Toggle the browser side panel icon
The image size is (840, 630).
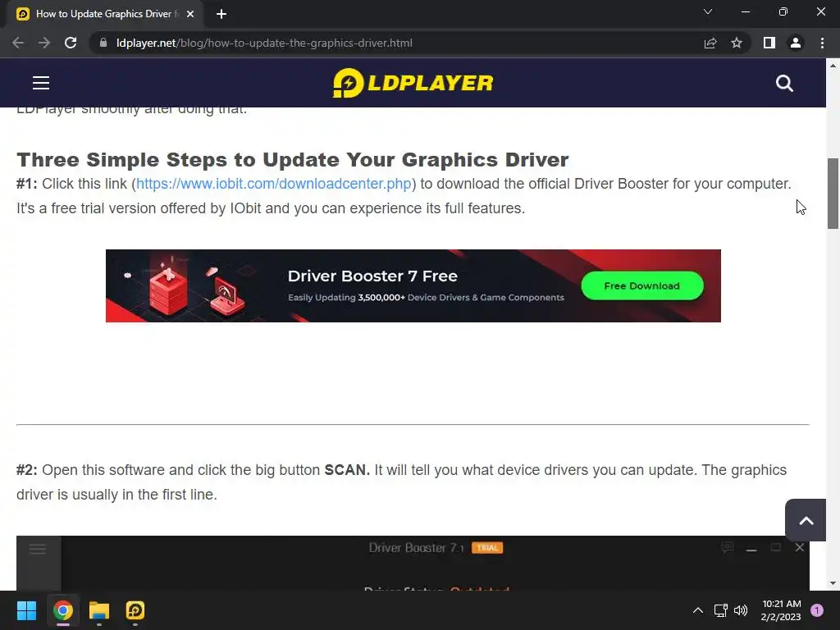click(x=769, y=43)
